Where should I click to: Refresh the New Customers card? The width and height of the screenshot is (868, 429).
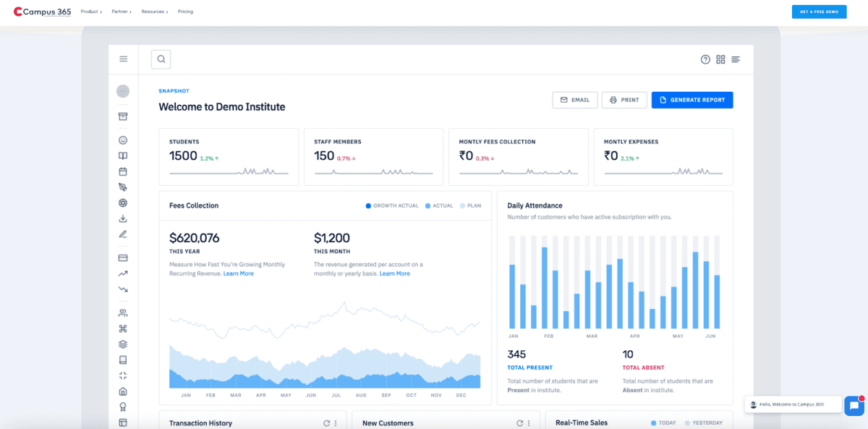(x=519, y=423)
